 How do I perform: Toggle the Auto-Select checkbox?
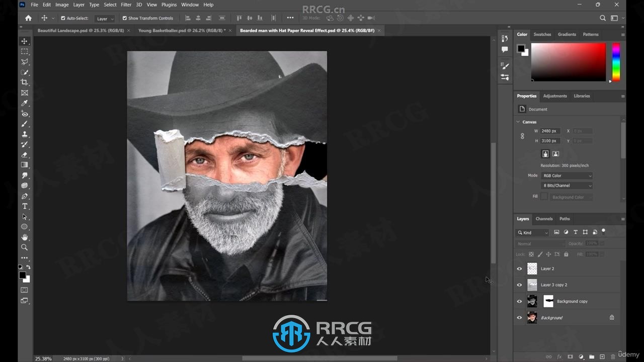[63, 18]
